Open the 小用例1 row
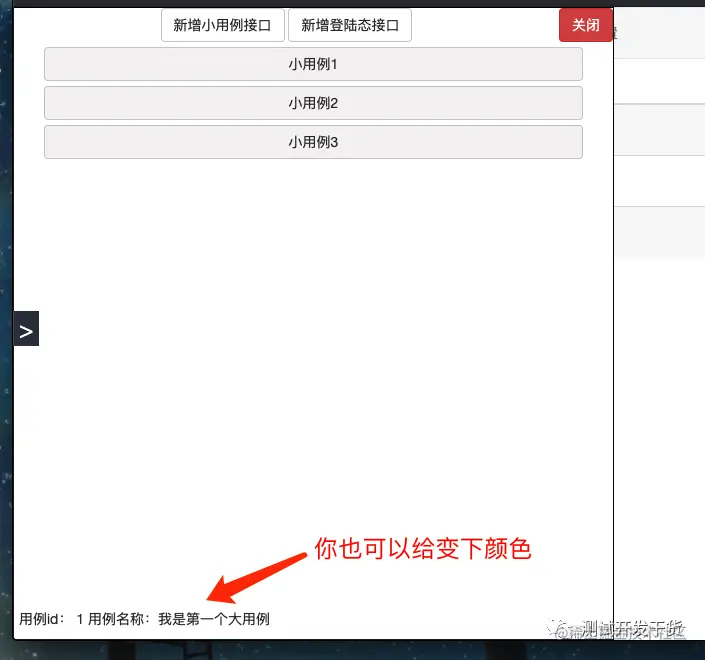 tap(313, 64)
